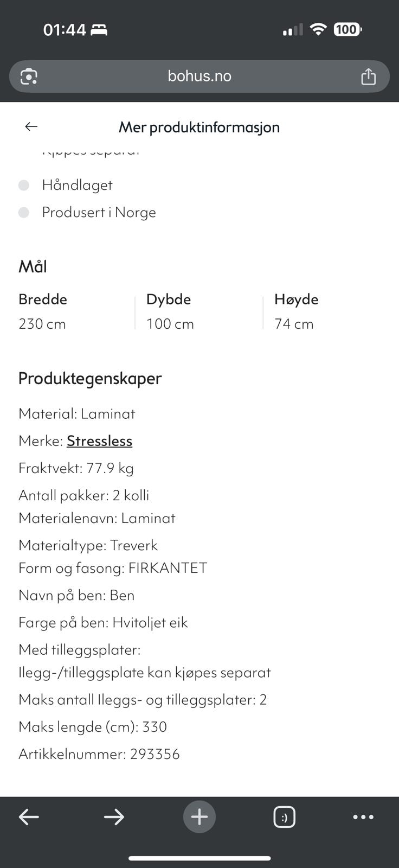Tap the plus icon to open a new tab
This screenshot has width=399, height=868.
point(199,816)
